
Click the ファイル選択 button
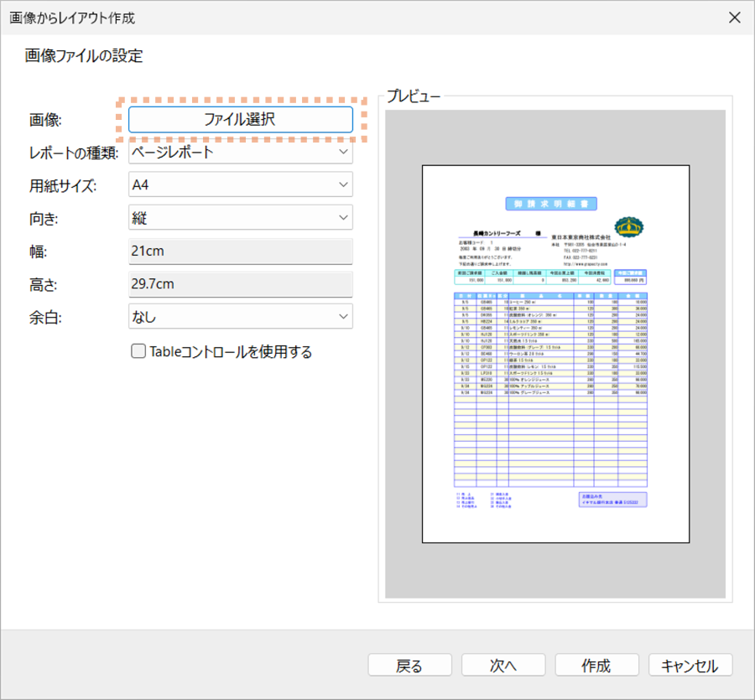click(241, 120)
